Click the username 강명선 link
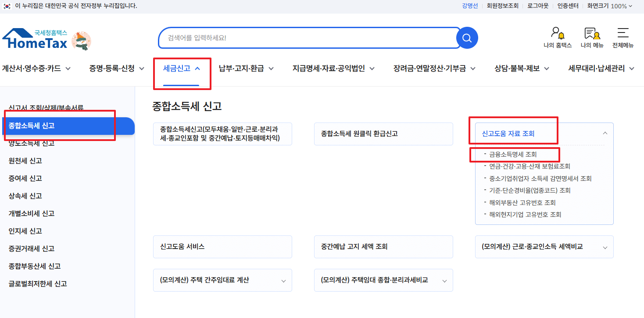 click(470, 6)
